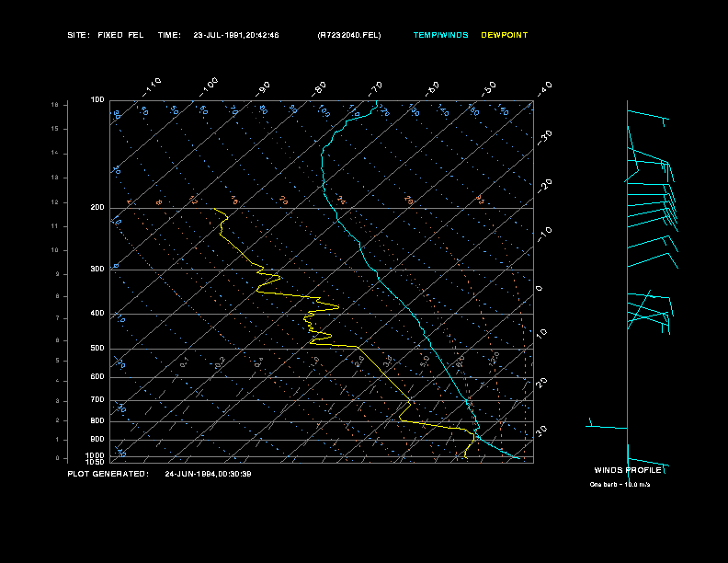
Task: Click the 400 pressure level label
Action: (97, 313)
